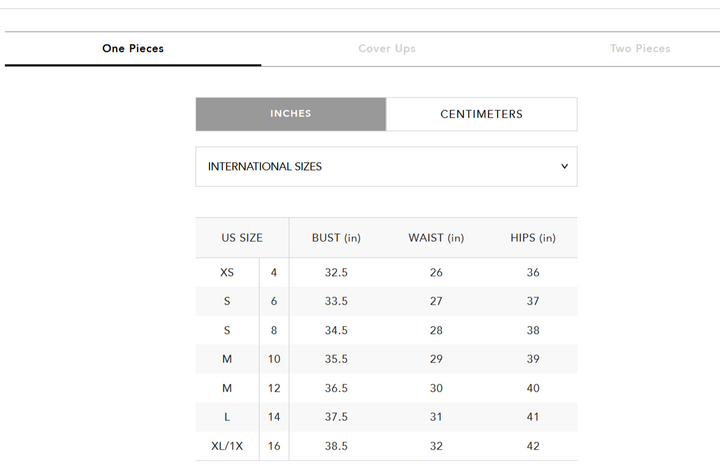Click the US SIZE column header
This screenshot has width=720, height=472.
[242, 238]
